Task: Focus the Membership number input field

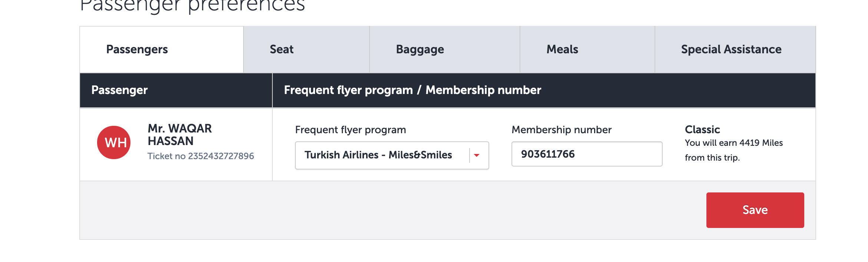Action: click(587, 154)
